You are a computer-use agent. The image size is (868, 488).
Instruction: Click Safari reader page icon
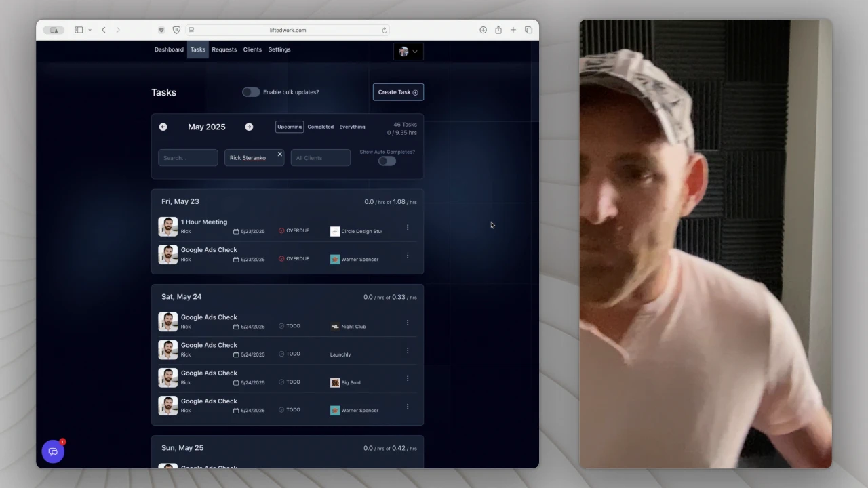click(x=191, y=30)
